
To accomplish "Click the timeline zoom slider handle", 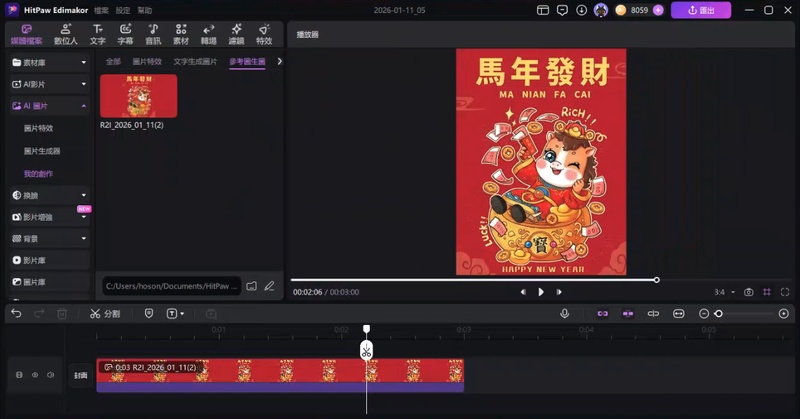I will point(718,313).
